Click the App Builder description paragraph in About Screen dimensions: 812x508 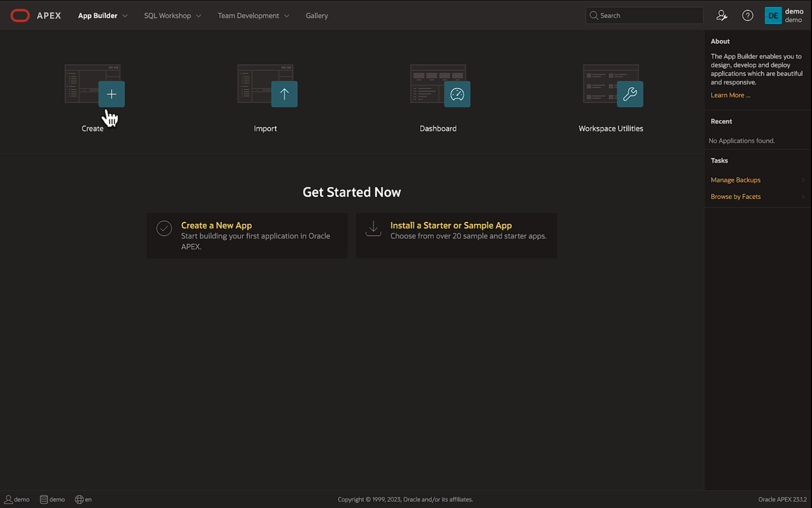pyautogui.click(x=757, y=69)
